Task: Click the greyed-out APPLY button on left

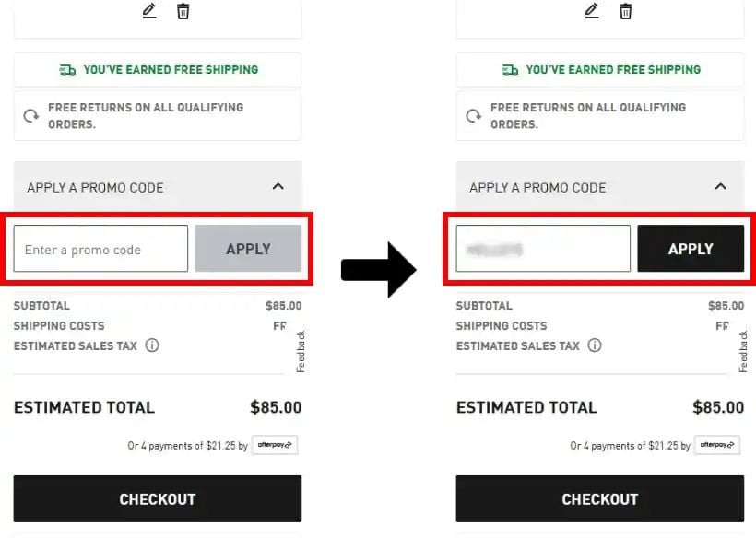Action: pyautogui.click(x=248, y=249)
